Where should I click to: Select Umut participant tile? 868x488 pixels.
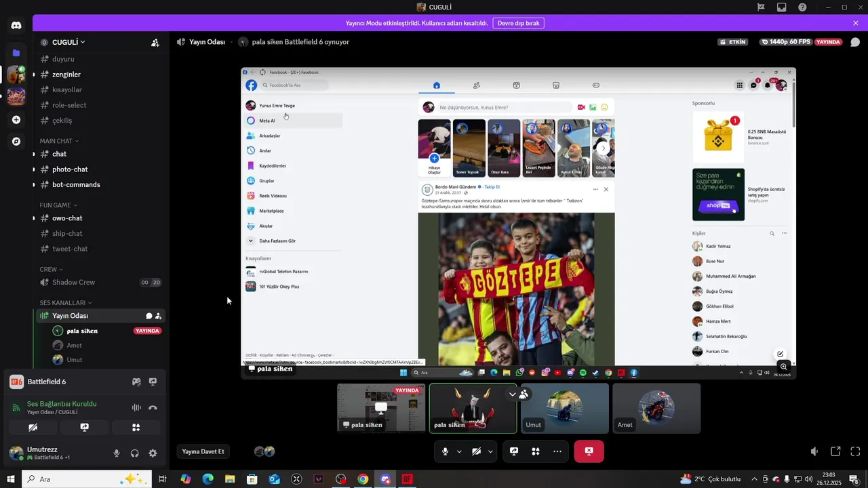(x=565, y=408)
